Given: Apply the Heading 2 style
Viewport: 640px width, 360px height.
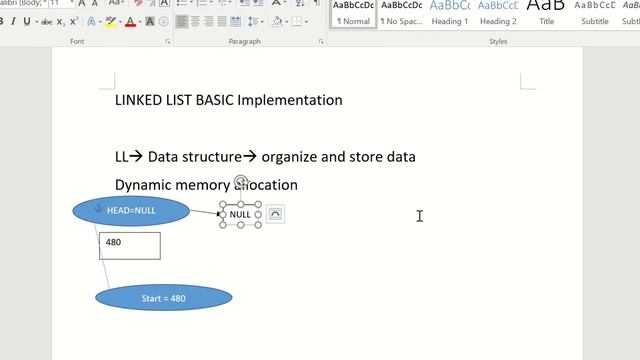Looking at the screenshot, I should (x=498, y=13).
